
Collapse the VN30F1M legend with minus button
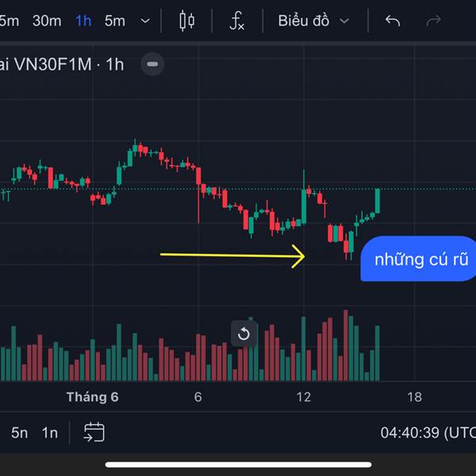click(152, 64)
